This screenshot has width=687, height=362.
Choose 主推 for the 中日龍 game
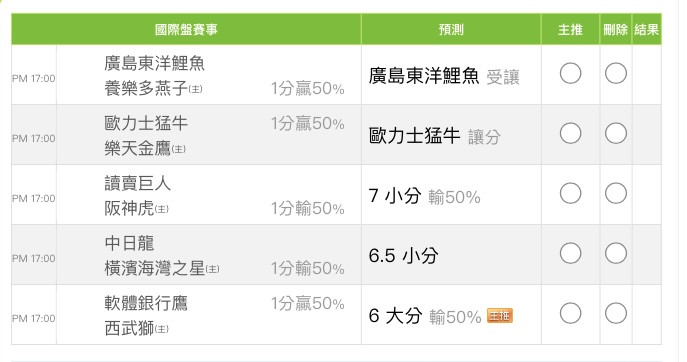coord(570,253)
